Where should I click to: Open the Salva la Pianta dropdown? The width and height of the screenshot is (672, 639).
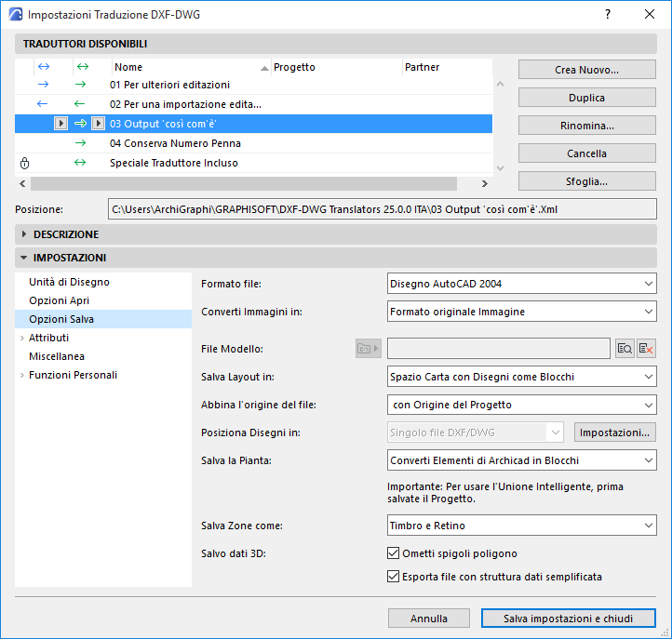(521, 460)
